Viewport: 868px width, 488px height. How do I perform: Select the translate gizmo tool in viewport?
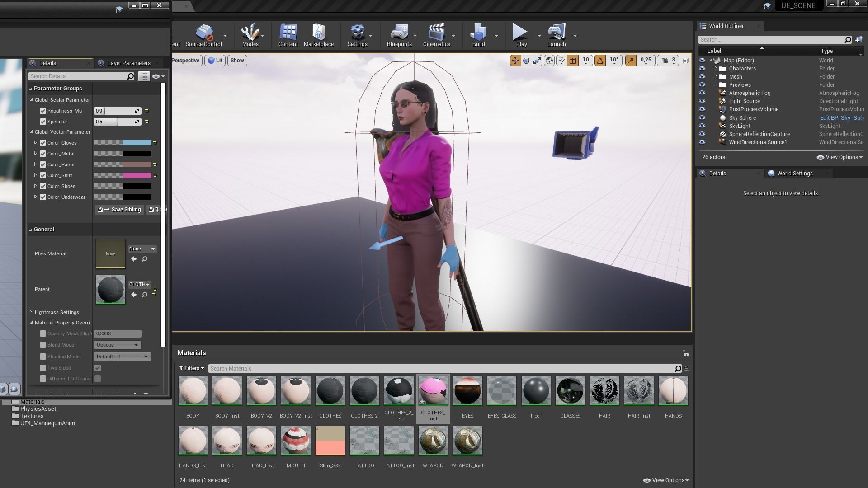tap(515, 61)
